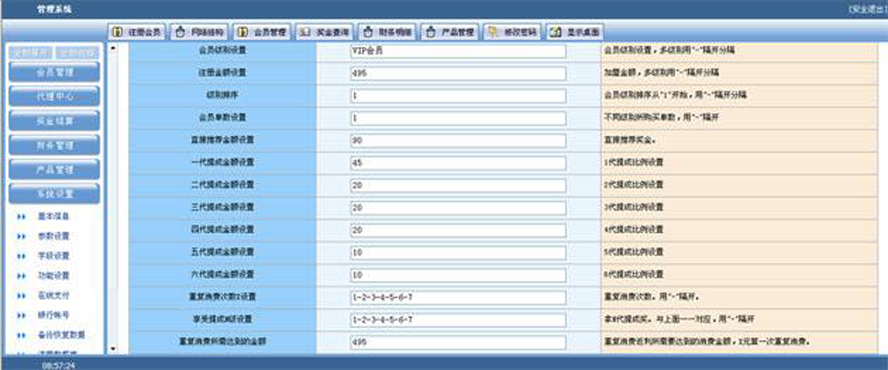Click the arrow icon beside 在线支付

pos(22,296)
